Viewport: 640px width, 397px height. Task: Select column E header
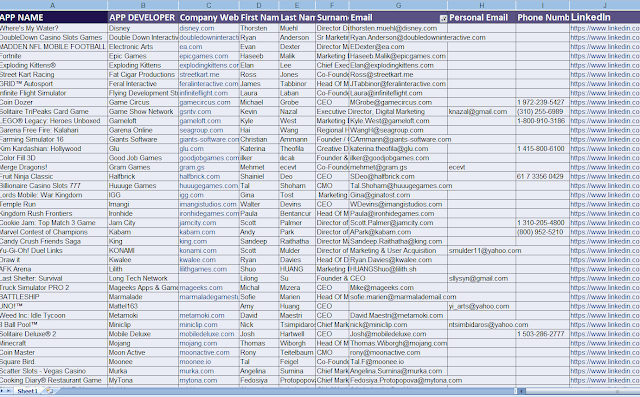click(x=297, y=5)
